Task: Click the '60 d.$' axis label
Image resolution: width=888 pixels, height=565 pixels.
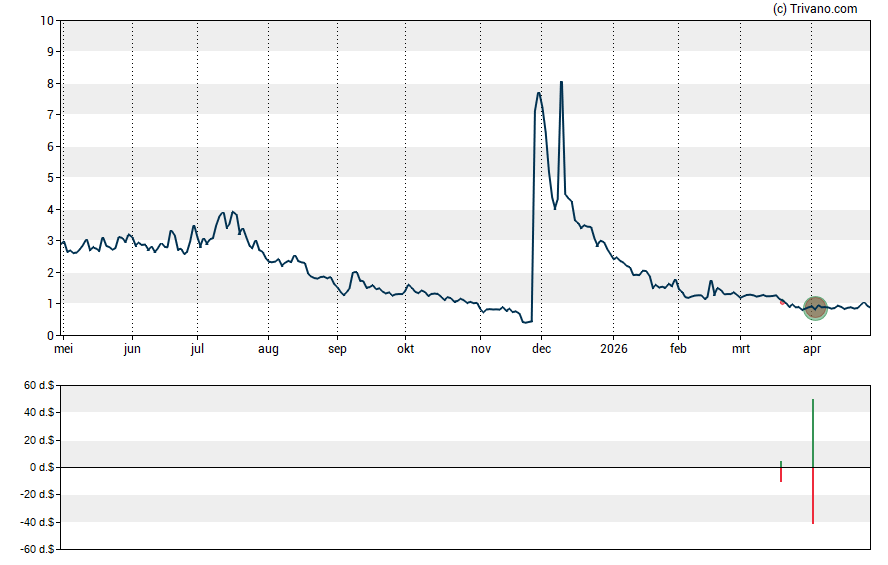Action: pyautogui.click(x=38, y=385)
